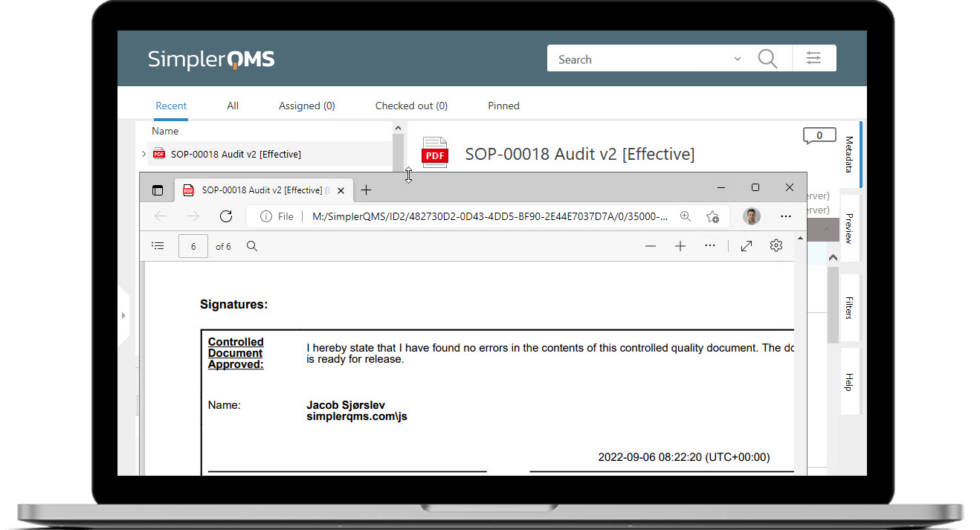Open the Preview side tab
This screenshot has height=530, width=980.
click(849, 229)
